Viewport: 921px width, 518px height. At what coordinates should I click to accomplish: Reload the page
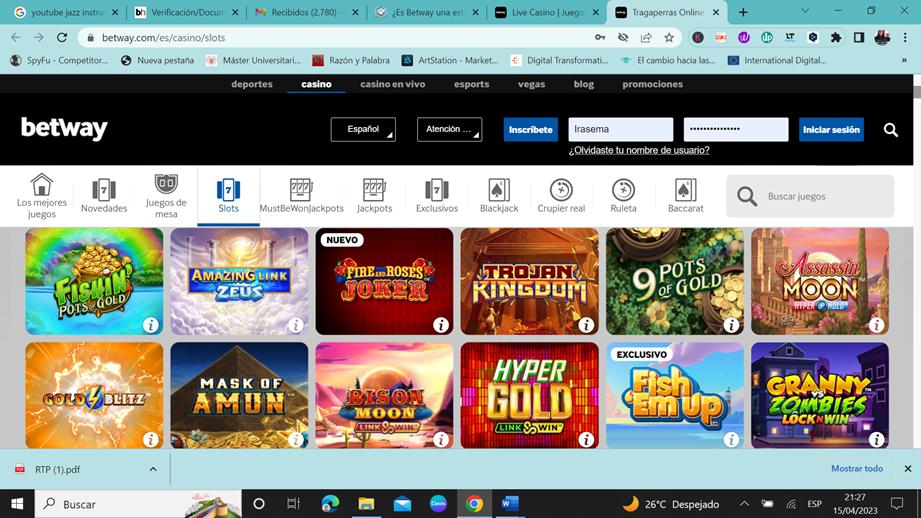(x=62, y=38)
